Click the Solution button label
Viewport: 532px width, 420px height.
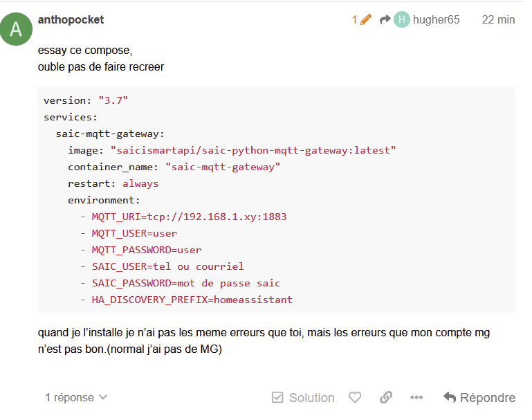click(311, 398)
